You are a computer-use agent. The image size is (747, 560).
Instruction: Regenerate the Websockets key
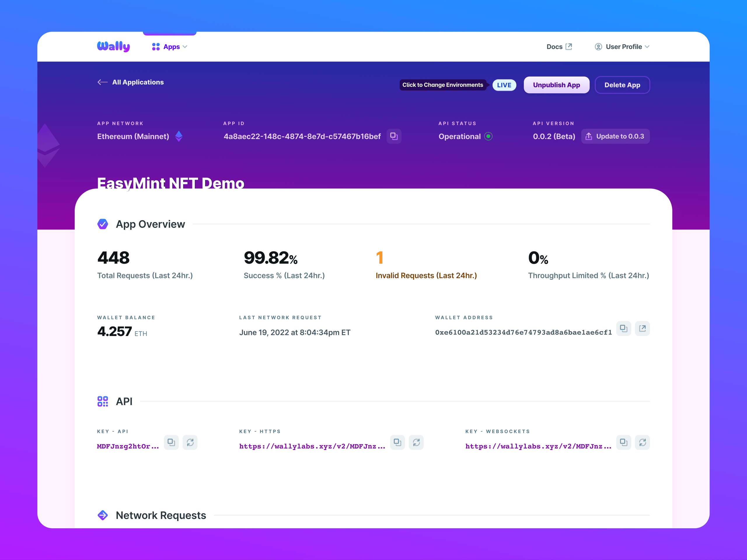tap(642, 442)
